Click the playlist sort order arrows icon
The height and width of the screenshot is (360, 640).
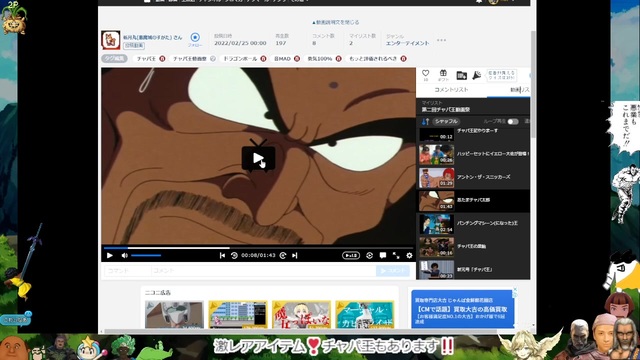pos(425,122)
